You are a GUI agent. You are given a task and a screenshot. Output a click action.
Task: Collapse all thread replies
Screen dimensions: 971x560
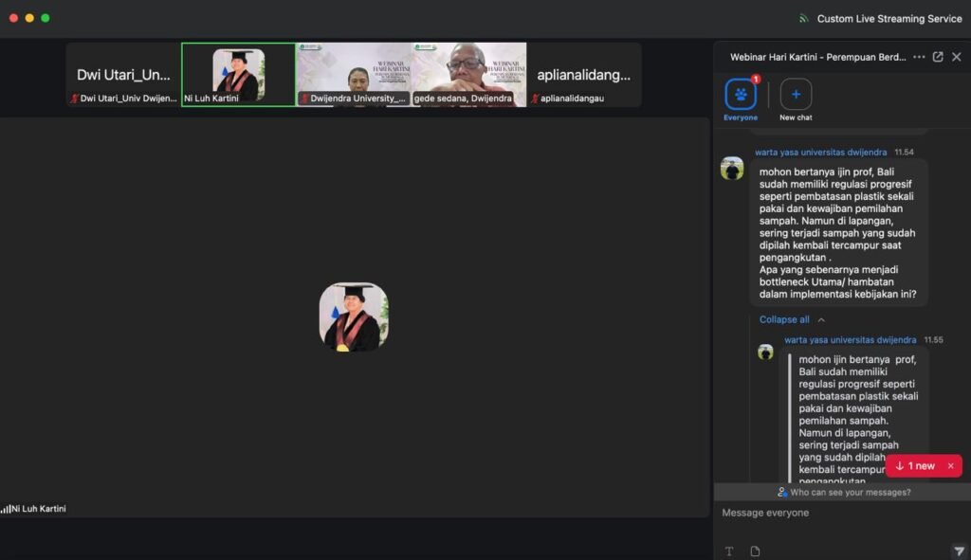coord(791,319)
